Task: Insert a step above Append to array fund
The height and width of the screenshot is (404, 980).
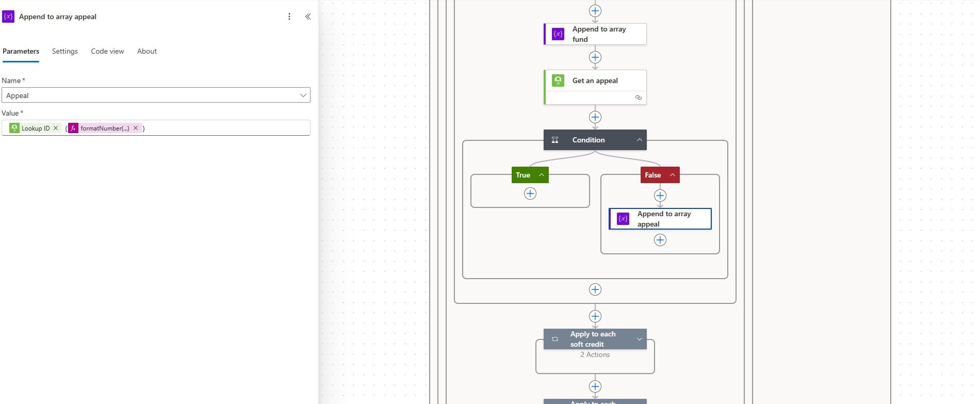Action: coord(595,11)
